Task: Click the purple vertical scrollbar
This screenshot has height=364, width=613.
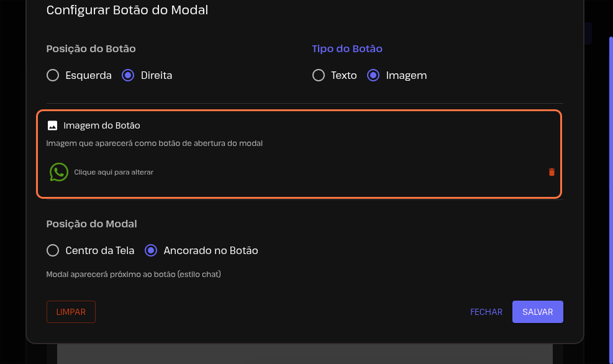Action: pos(611,186)
